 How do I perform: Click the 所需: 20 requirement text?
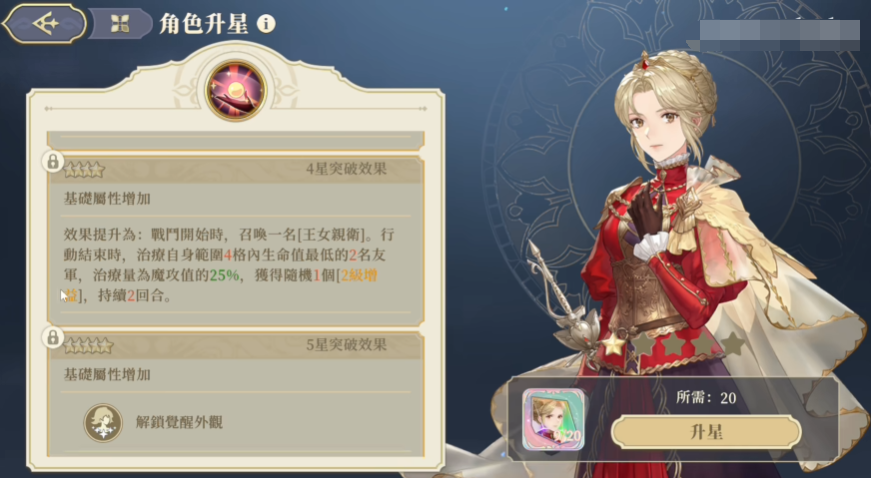click(705, 398)
